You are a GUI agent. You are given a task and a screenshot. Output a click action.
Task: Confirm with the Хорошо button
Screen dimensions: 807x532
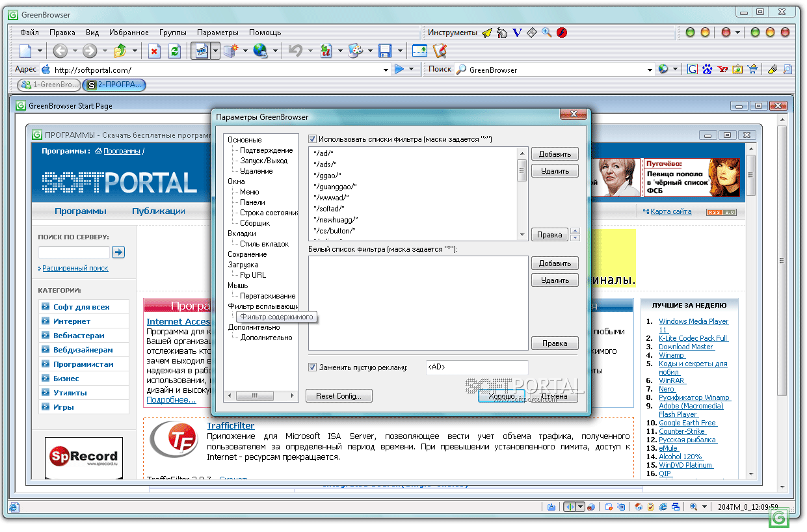coord(501,396)
